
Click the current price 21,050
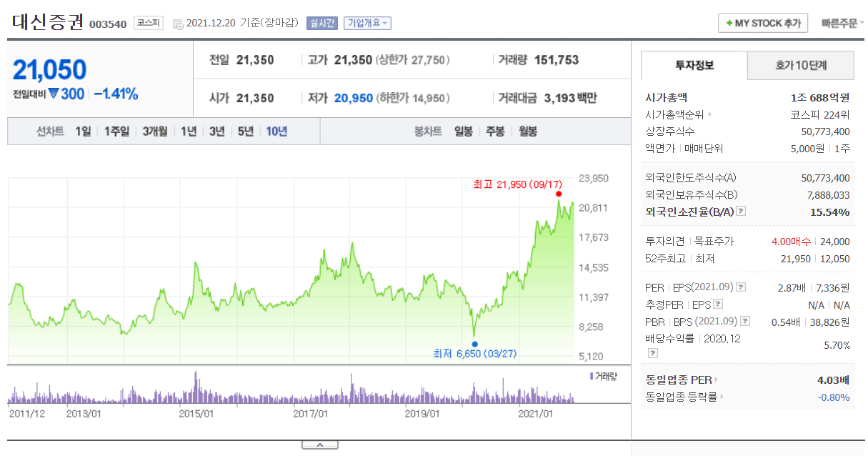(49, 69)
